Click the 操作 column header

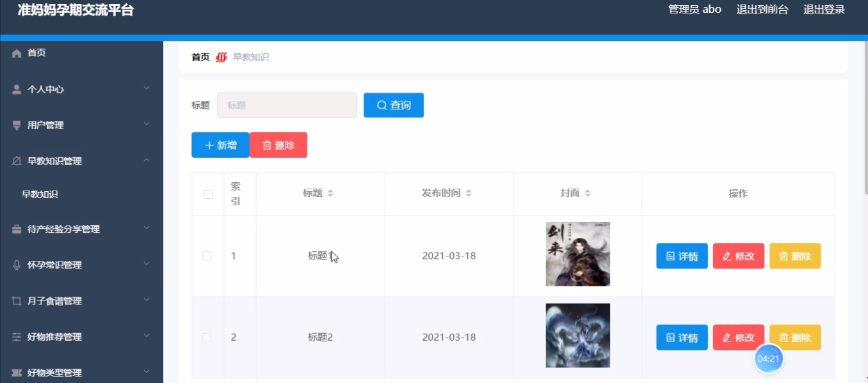coord(738,193)
